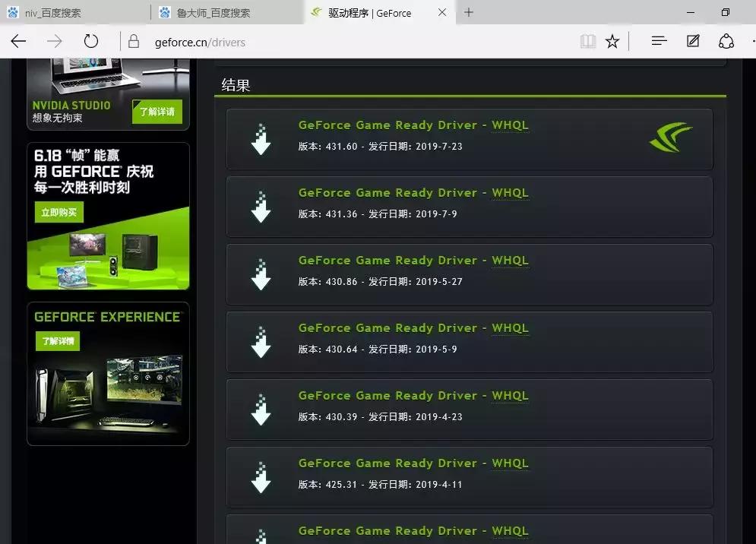
Task: Click 立即购买 on the GeForce 6.18 ad
Action: click(59, 212)
